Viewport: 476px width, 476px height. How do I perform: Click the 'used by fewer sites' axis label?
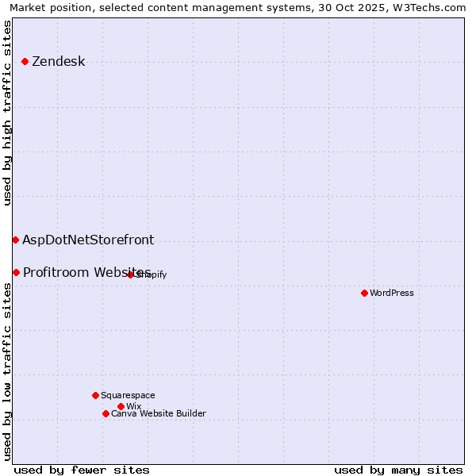(82, 470)
